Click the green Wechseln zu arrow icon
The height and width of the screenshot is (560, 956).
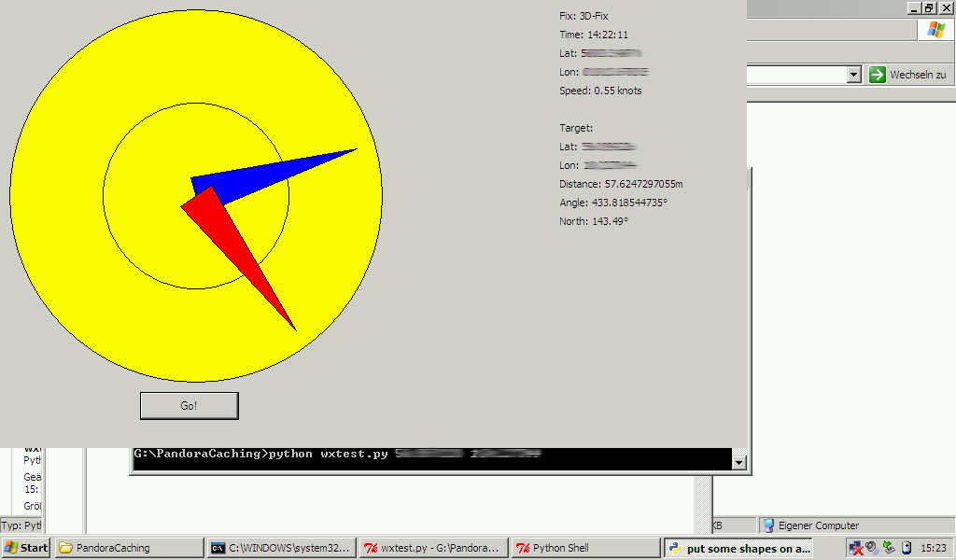pyautogui.click(x=877, y=75)
